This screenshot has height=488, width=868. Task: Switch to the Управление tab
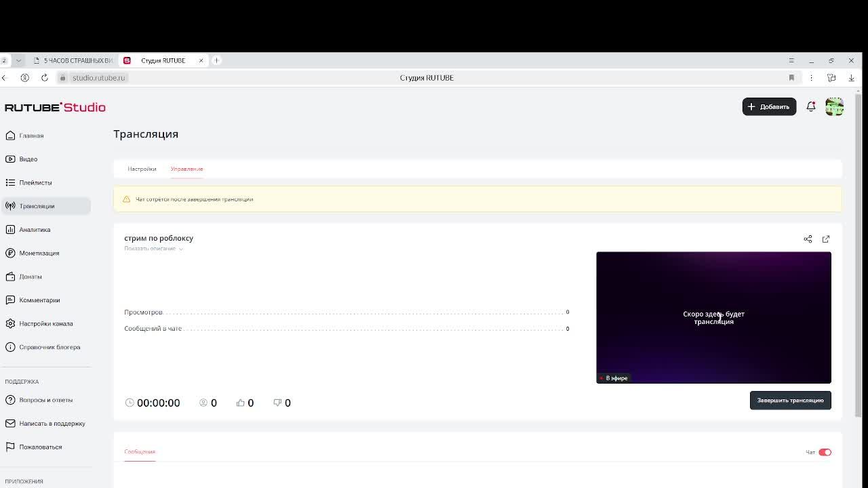[186, 169]
